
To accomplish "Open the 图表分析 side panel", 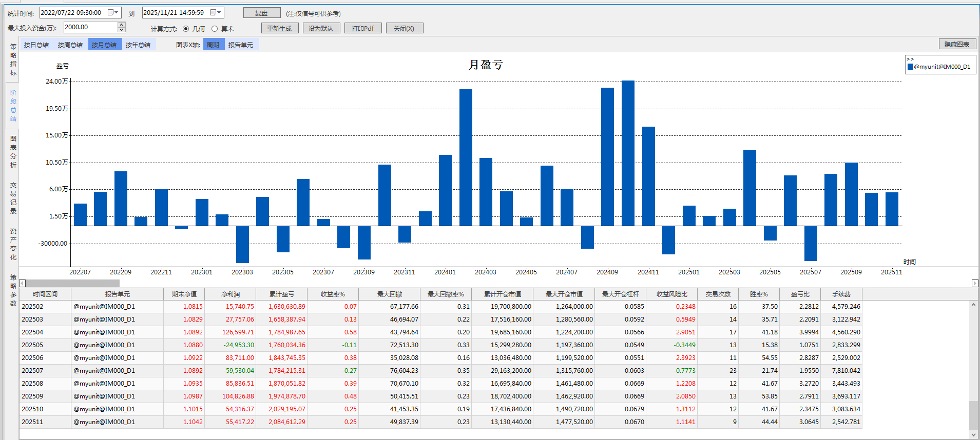I will pos(13,152).
